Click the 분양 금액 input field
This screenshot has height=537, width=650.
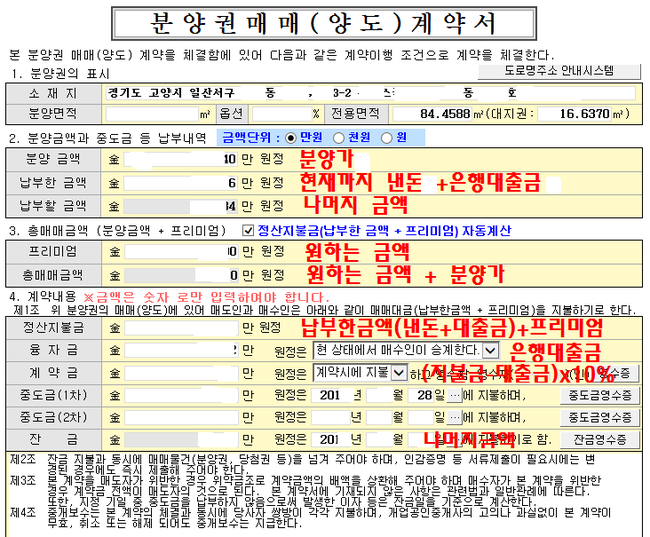point(180,159)
